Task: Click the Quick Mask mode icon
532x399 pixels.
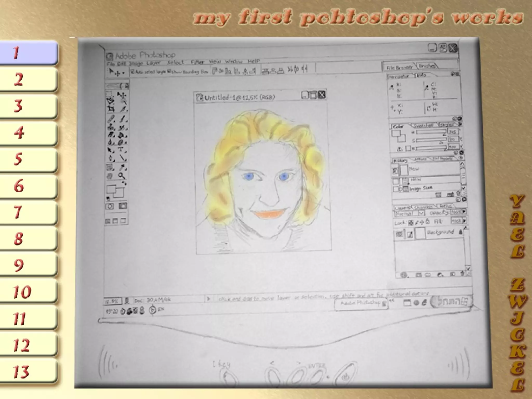Action: pos(122,206)
